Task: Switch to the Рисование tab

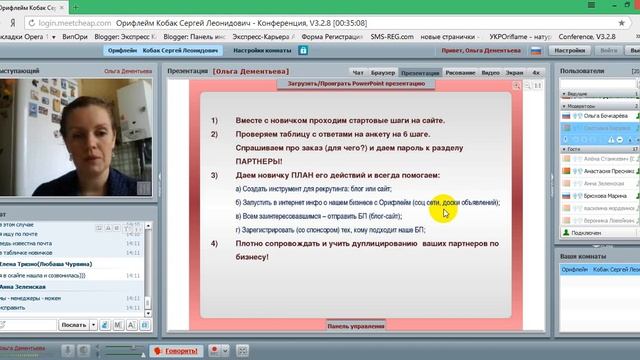Action: click(460, 73)
